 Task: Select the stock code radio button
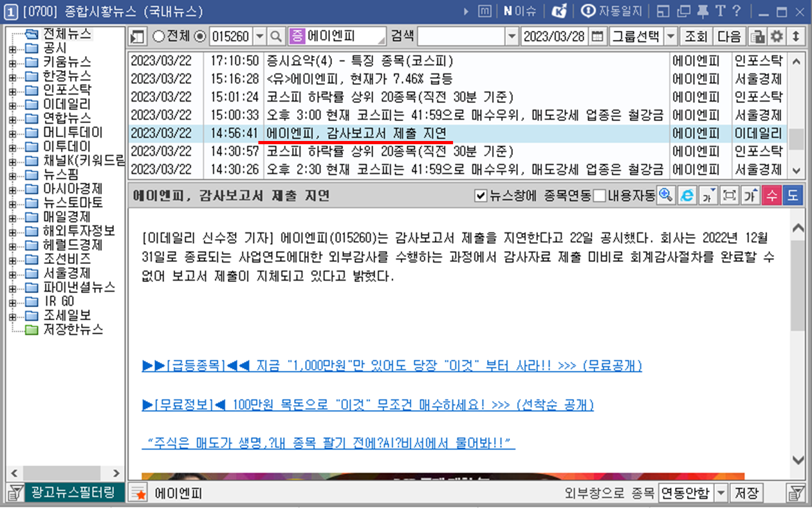(x=199, y=37)
